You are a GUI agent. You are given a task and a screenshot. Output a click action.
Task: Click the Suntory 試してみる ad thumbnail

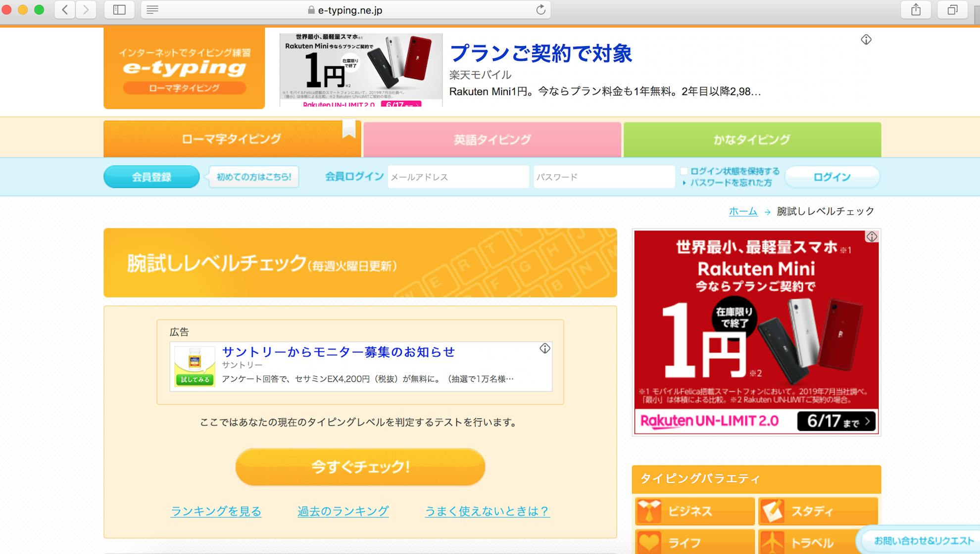click(195, 366)
